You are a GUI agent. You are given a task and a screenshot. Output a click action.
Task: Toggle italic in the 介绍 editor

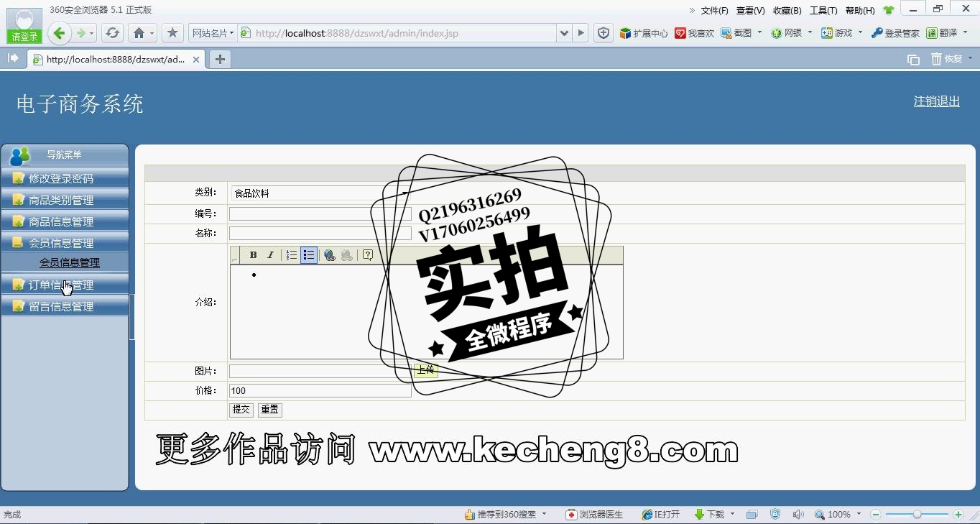click(270, 255)
